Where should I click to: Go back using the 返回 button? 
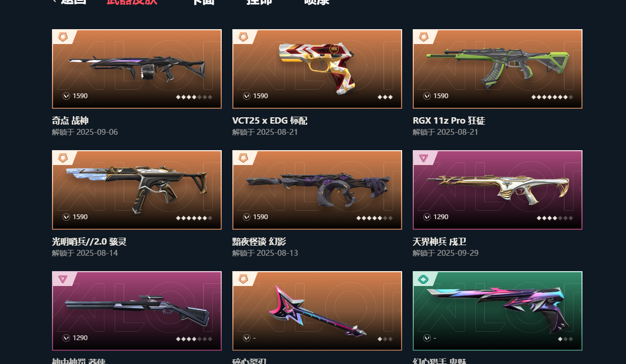[x=70, y=2]
